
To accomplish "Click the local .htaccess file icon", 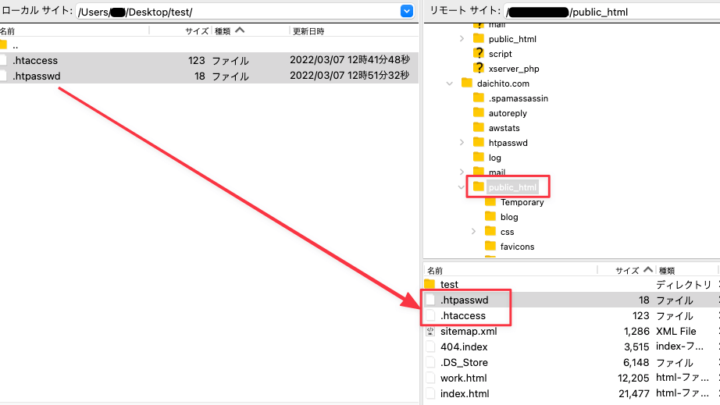I will [3, 60].
